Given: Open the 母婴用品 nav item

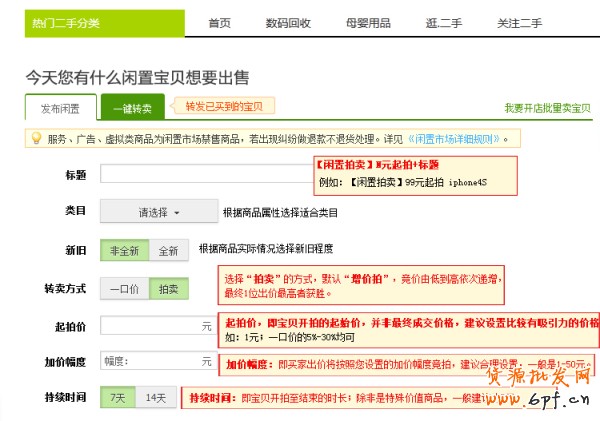Looking at the screenshot, I should (x=369, y=23).
